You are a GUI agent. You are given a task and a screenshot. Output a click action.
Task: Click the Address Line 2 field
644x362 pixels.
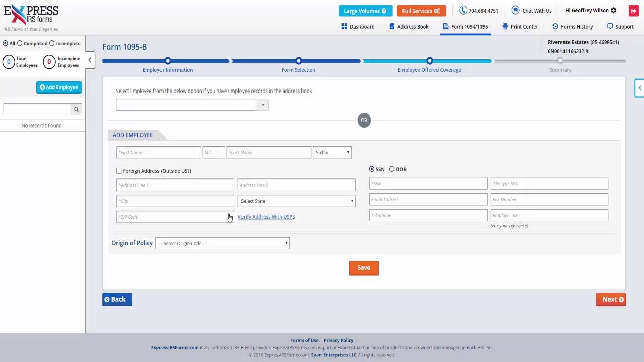pyautogui.click(x=296, y=185)
